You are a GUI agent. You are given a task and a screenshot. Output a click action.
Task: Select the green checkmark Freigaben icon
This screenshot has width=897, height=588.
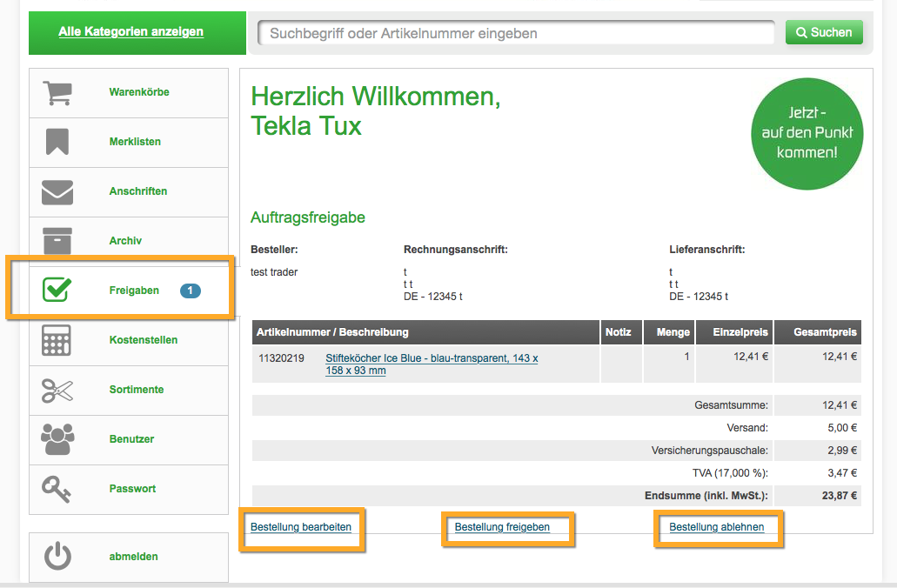(x=57, y=291)
